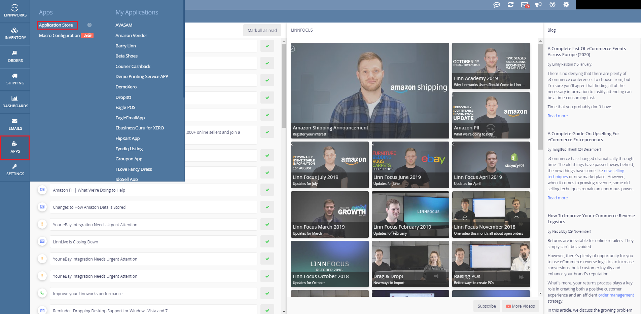
Task: Open DemoXero application
Action: [126, 87]
